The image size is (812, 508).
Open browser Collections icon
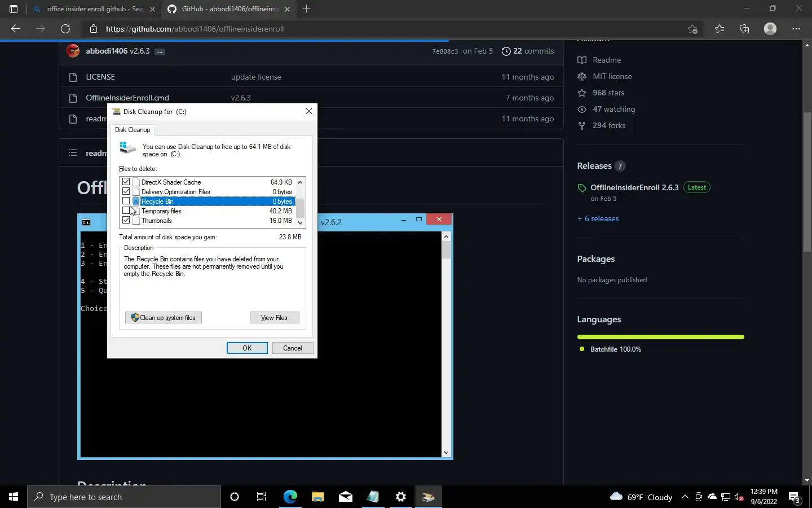coord(744,29)
